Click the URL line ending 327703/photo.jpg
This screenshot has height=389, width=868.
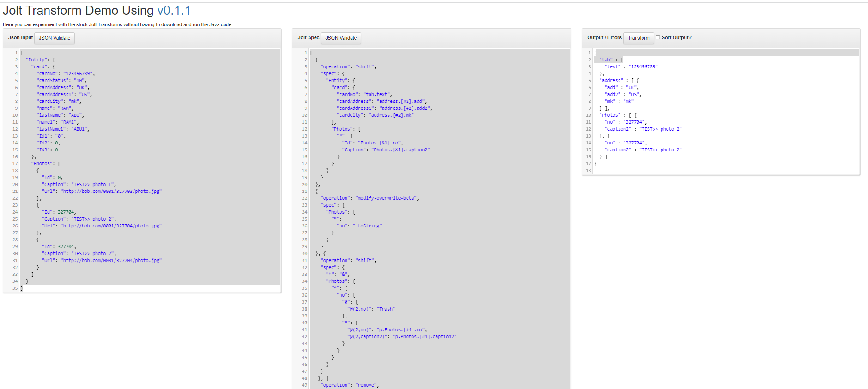[102, 191]
